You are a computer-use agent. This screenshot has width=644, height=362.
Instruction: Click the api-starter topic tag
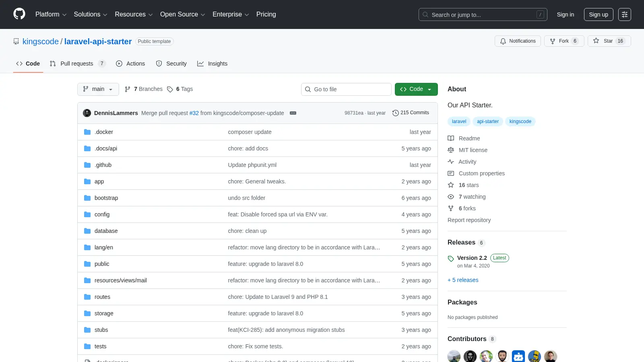(x=488, y=121)
